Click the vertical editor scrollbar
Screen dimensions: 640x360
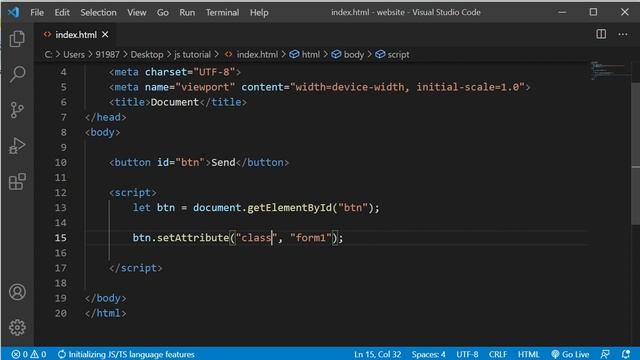click(x=636, y=153)
